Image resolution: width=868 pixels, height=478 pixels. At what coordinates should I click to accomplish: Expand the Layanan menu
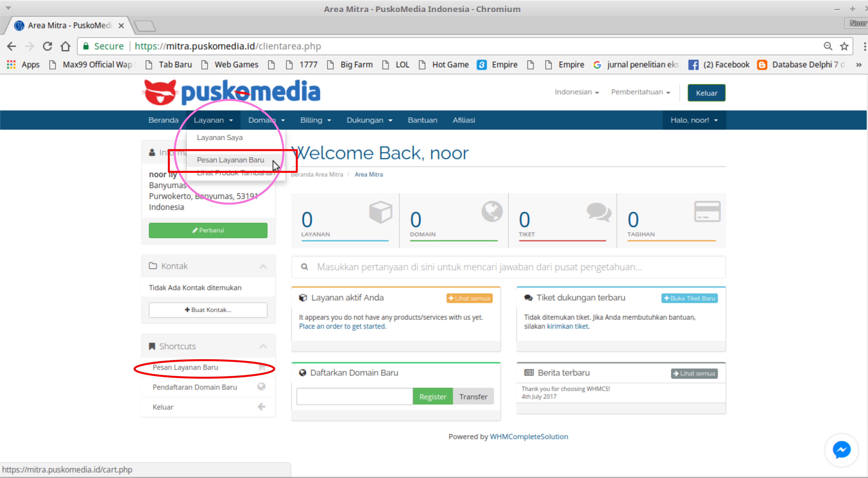[213, 120]
